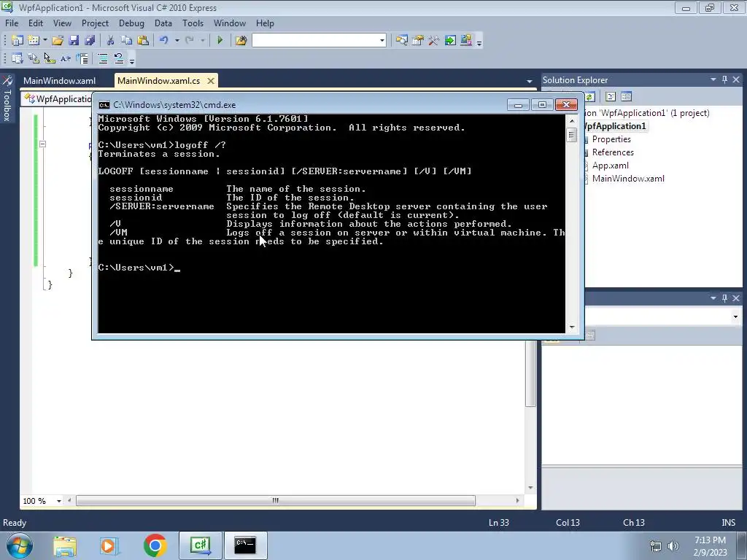Select References in Solution Explorer

(613, 152)
